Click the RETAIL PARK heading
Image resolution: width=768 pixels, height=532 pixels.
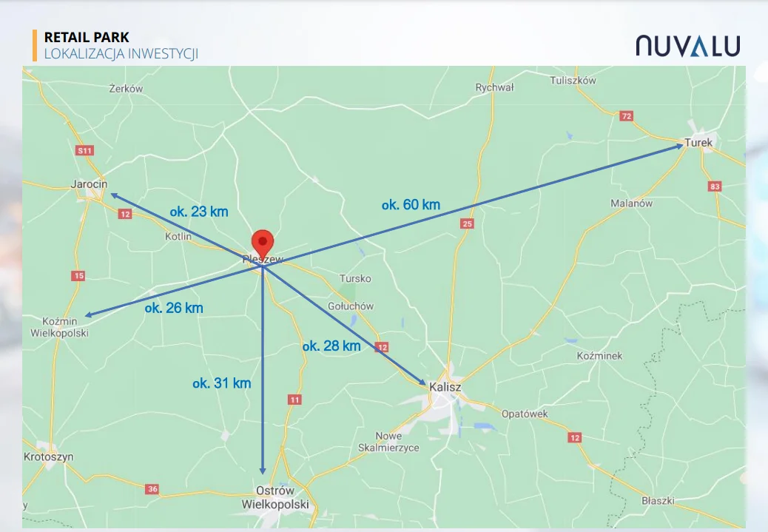point(87,37)
